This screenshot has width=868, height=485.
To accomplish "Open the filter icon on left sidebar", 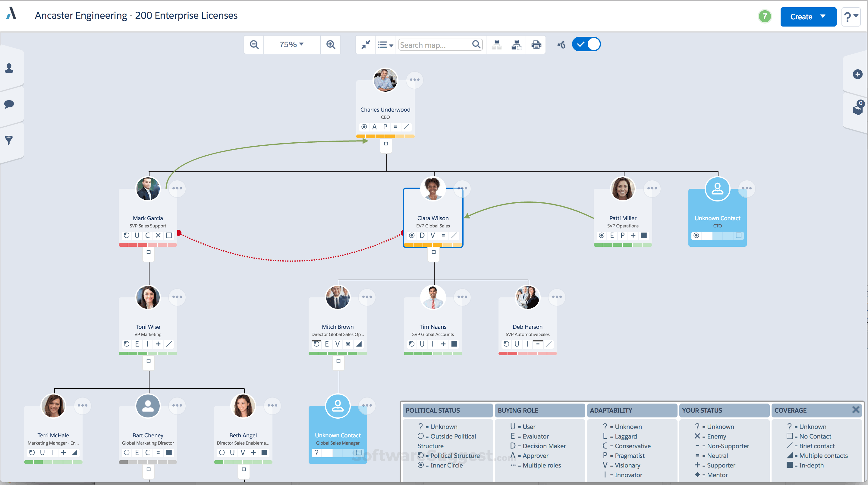I will [x=9, y=140].
